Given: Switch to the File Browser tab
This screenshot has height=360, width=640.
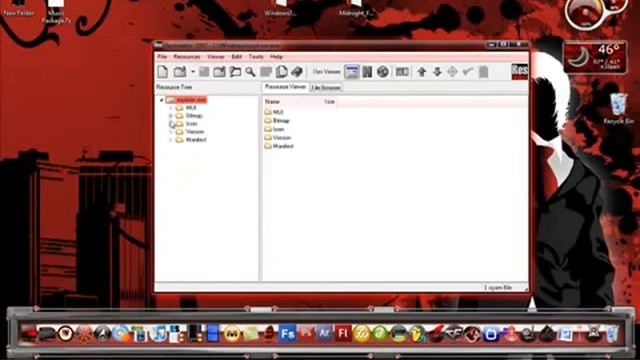Looking at the screenshot, I should [326, 88].
